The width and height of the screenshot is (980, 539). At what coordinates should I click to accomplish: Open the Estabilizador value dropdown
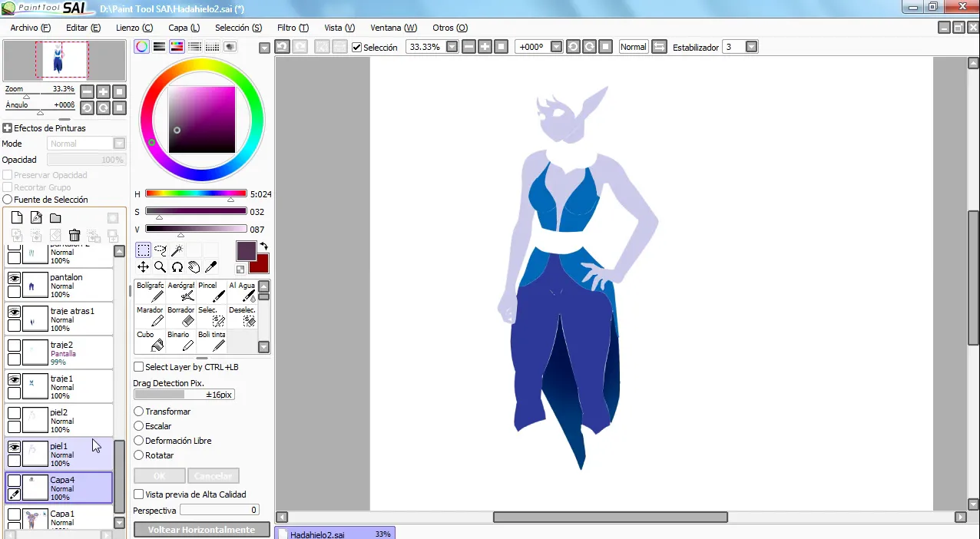point(751,47)
